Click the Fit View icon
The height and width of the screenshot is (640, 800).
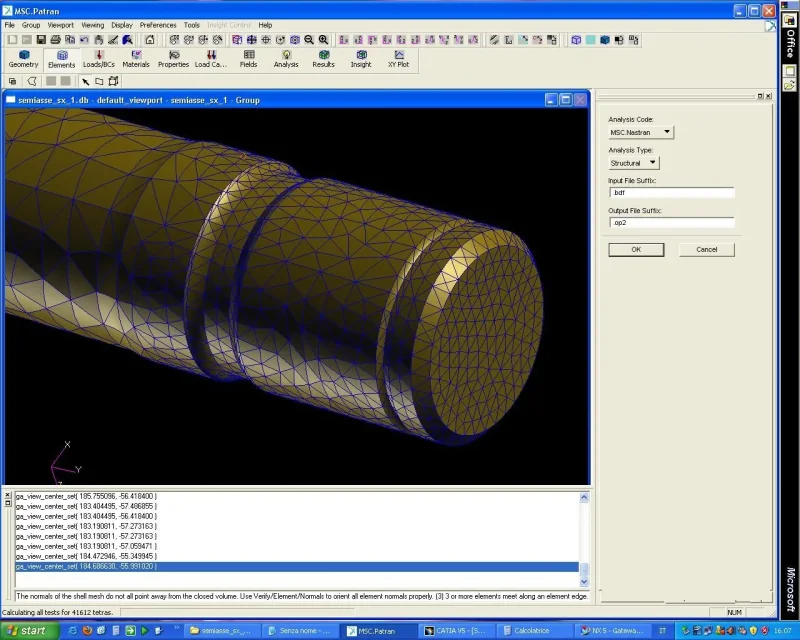point(252,40)
